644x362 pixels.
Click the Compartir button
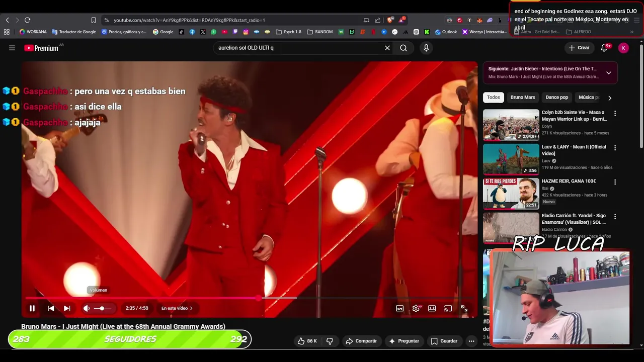(361, 341)
